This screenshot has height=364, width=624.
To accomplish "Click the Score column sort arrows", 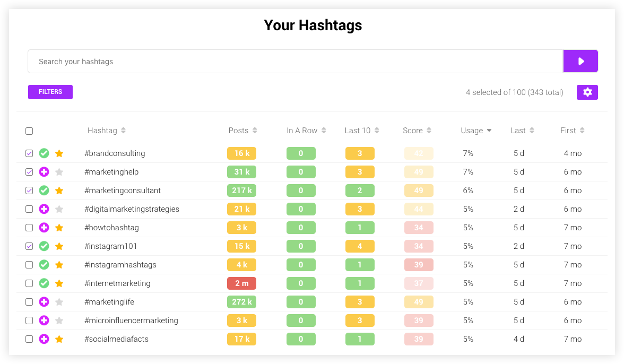I will [x=430, y=130].
